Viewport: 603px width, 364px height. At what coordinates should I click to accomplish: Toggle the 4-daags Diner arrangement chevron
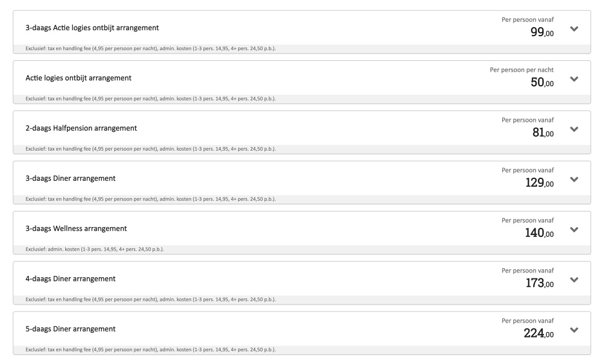coord(574,280)
